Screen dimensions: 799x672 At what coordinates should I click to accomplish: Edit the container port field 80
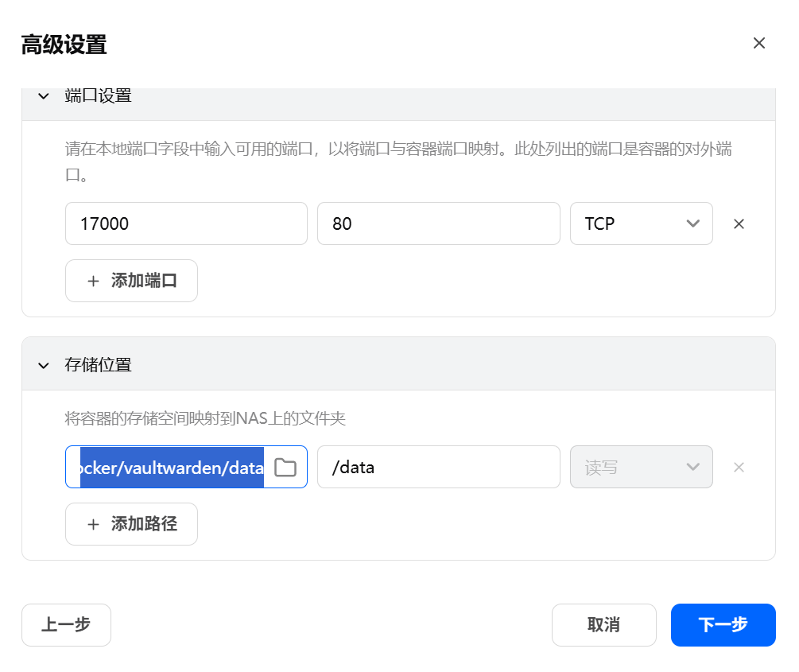[438, 223]
